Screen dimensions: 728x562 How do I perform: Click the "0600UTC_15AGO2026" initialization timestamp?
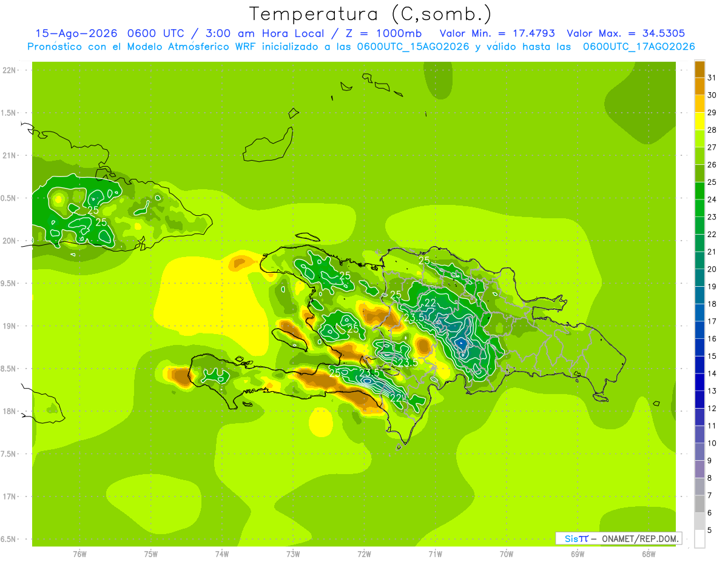pos(413,47)
